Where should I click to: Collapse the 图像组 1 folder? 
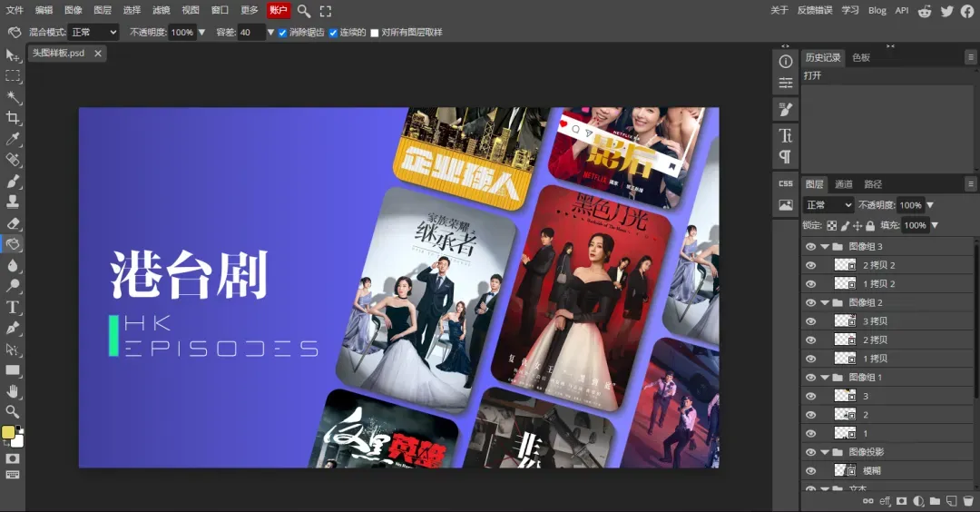825,378
